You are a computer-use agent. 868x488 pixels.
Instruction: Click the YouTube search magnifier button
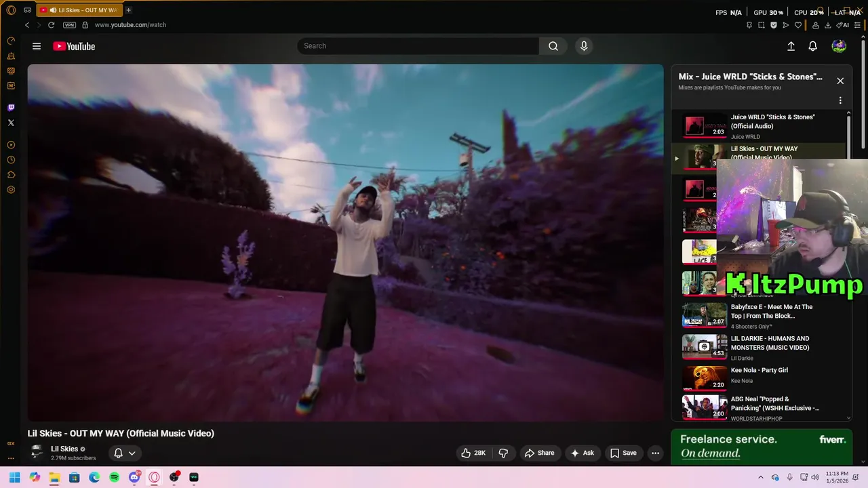click(553, 46)
